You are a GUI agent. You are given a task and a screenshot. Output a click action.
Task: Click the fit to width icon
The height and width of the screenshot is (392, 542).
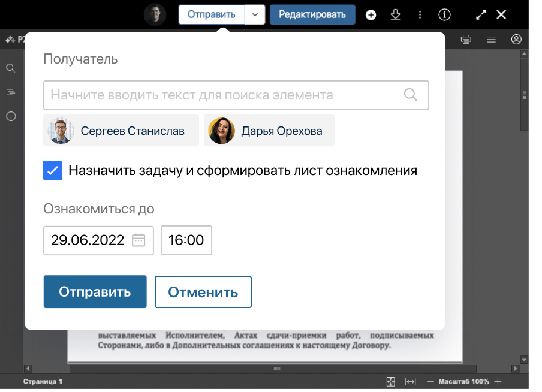click(410, 382)
